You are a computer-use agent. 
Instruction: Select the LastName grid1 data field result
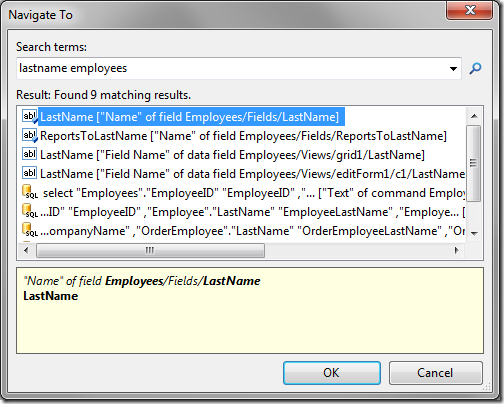tap(232, 155)
